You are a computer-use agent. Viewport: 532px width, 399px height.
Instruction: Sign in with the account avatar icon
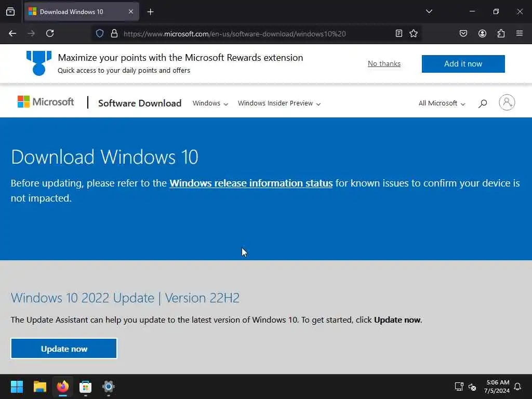tap(507, 102)
